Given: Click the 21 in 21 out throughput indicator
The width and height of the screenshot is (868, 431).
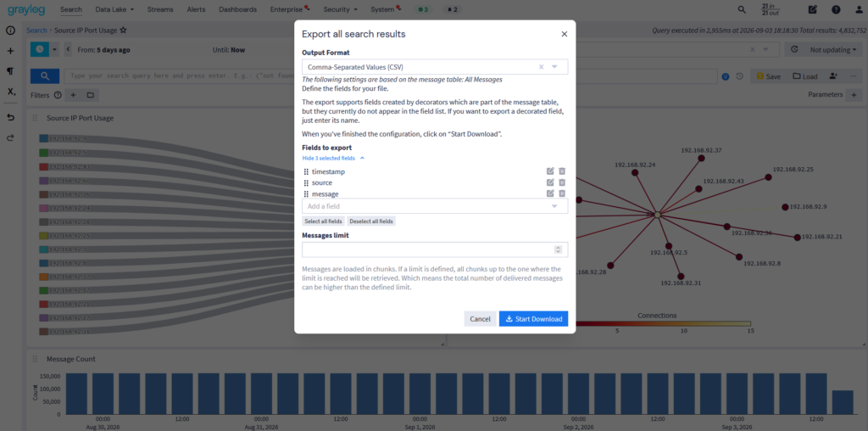Looking at the screenshot, I should pos(770,9).
